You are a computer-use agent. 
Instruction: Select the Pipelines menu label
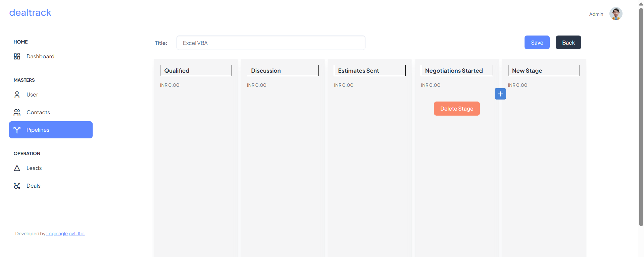pyautogui.click(x=38, y=130)
